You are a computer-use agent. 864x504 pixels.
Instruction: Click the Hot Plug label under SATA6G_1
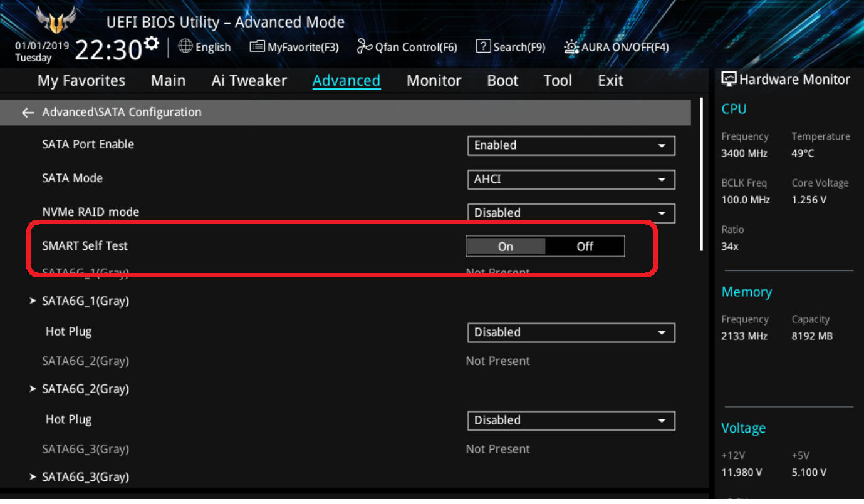[68, 331]
